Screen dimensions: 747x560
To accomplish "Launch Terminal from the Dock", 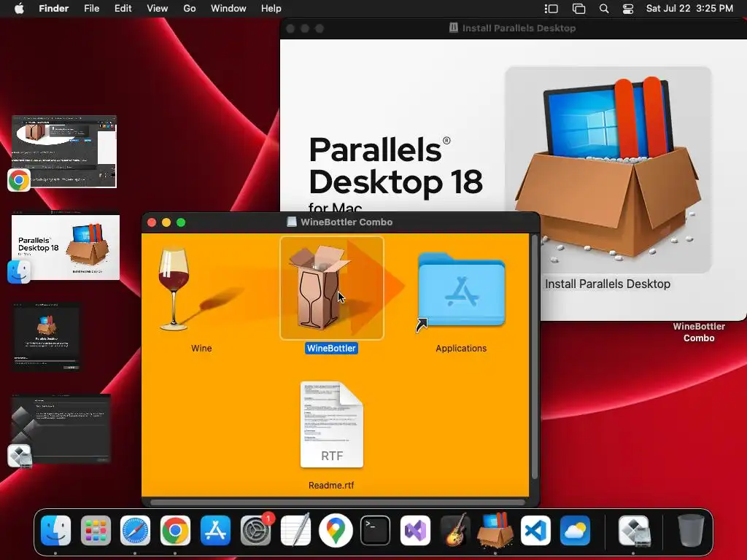I will click(376, 530).
